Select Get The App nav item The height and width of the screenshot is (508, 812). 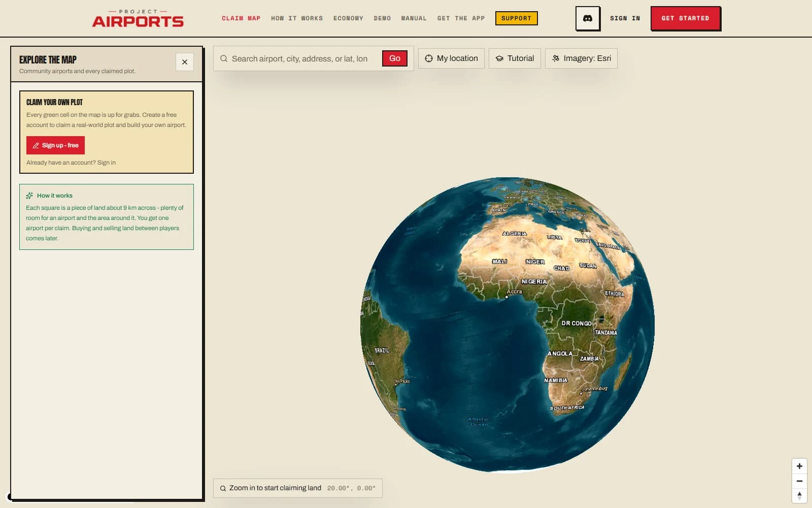click(x=461, y=18)
